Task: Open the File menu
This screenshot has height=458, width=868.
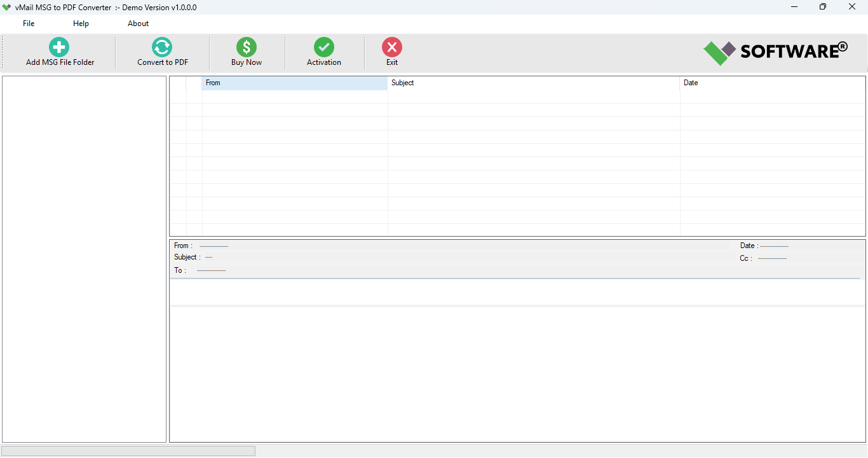Action: tap(28, 23)
